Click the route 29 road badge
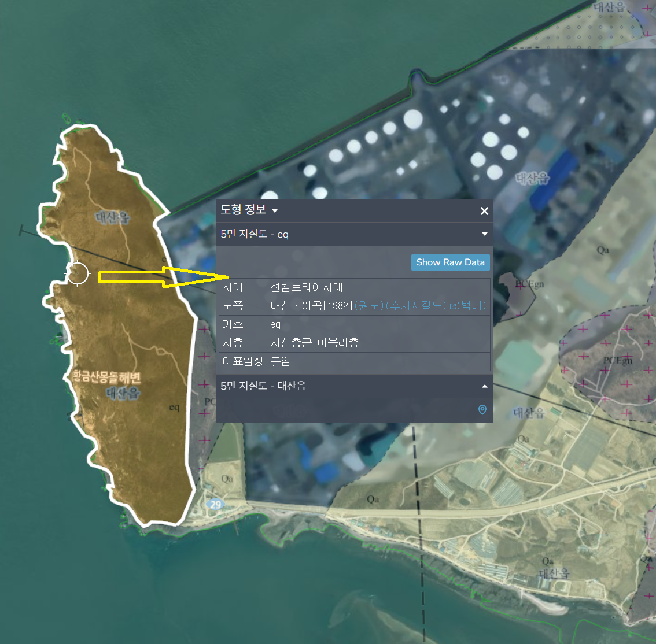Image resolution: width=656 pixels, height=644 pixels. point(215,504)
